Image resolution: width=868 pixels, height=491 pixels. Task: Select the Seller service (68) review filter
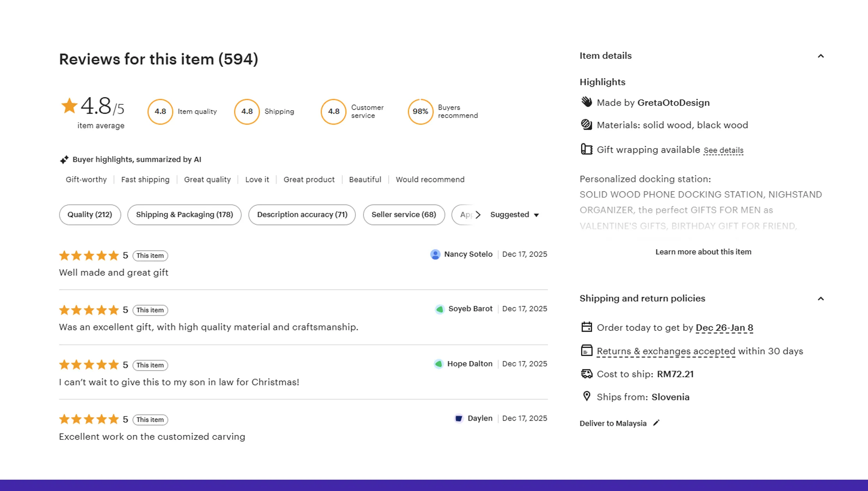pos(404,214)
